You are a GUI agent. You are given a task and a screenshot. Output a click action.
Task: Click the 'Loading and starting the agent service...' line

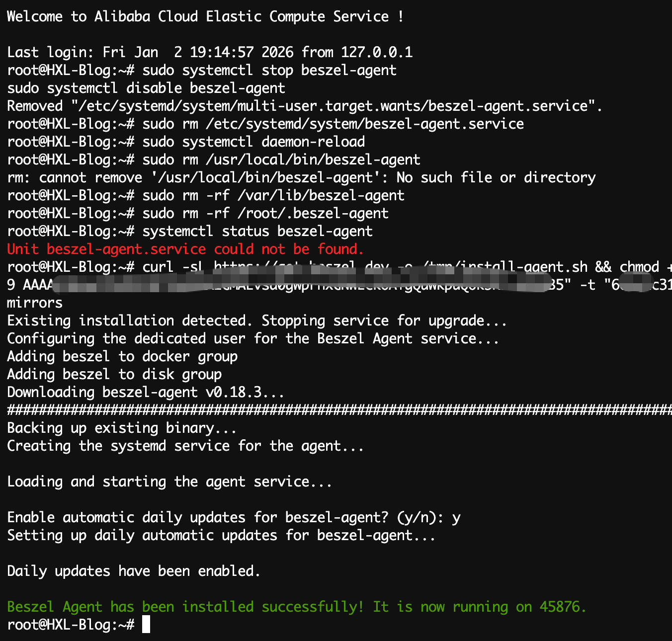coord(169,481)
